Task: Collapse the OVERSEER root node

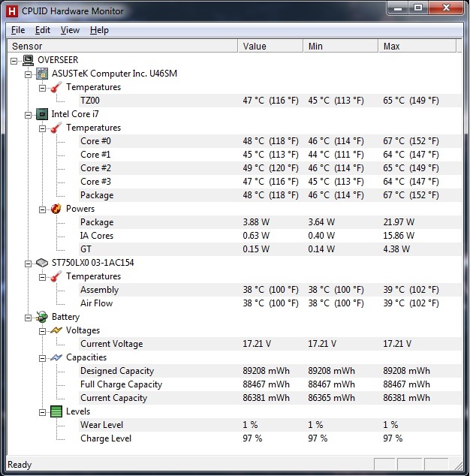Action: (x=14, y=61)
